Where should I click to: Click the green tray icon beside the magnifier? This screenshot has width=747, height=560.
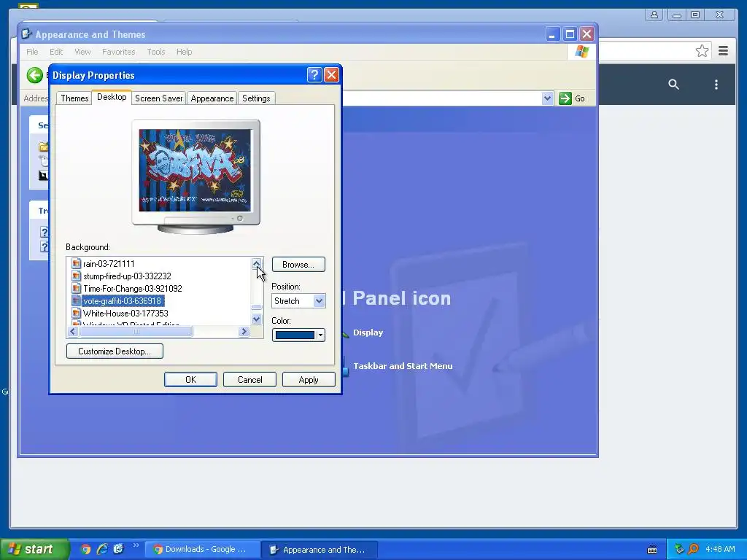(x=679, y=549)
